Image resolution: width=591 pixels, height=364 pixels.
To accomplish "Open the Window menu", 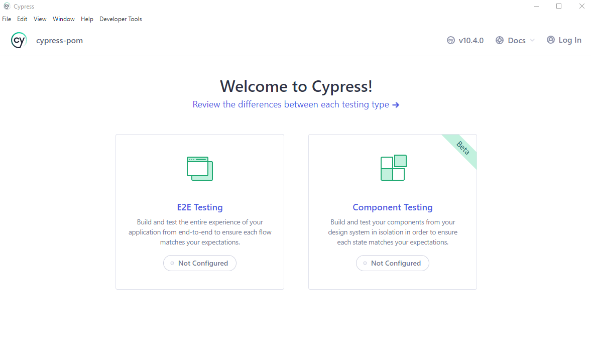I will point(64,19).
